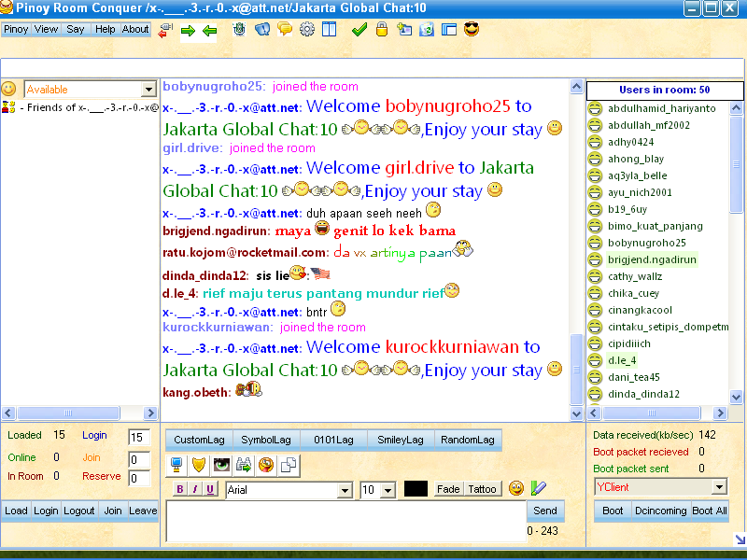This screenshot has width=747, height=560.
Task: Click the Boot button beside Dcincoming
Action: 613,511
